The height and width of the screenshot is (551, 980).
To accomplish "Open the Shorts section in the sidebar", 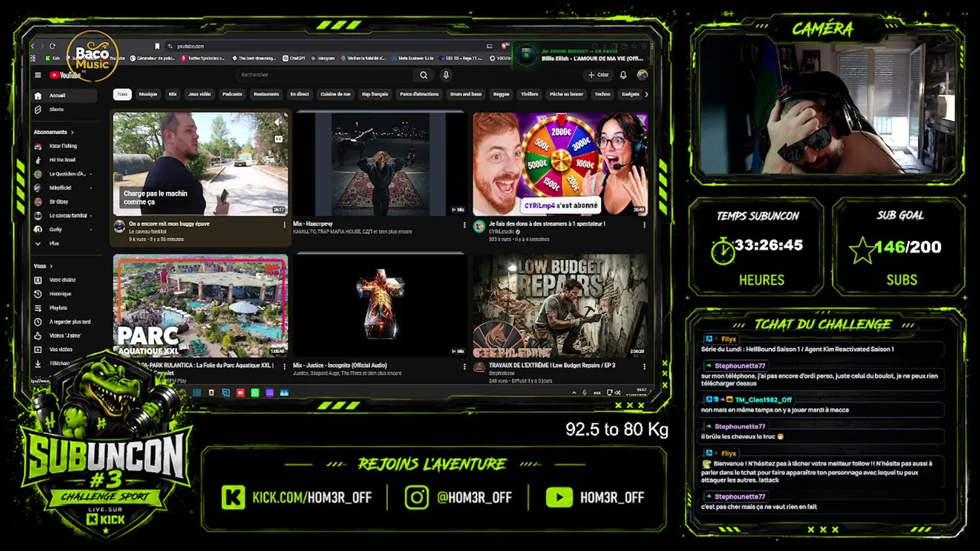I will point(64,109).
